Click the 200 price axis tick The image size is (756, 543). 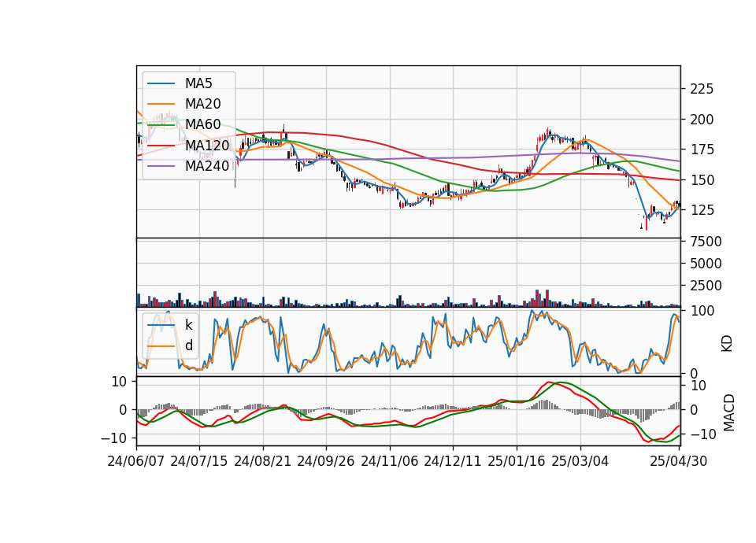702,120
